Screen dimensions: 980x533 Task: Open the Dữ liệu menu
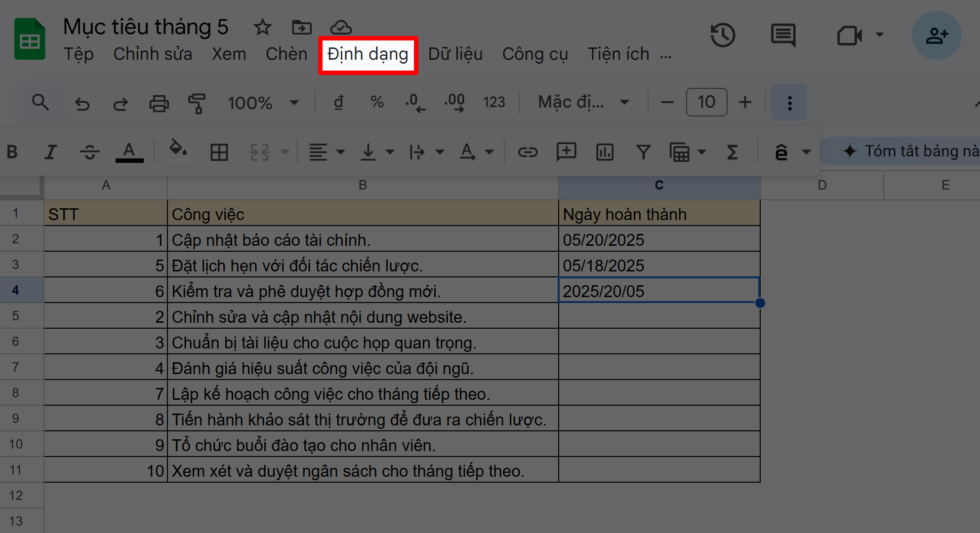455,54
